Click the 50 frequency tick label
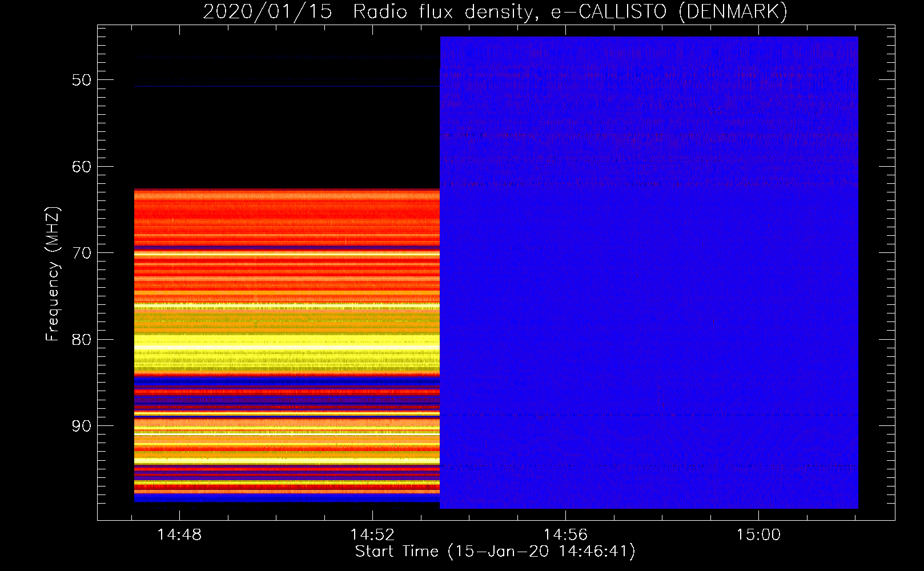924x571 pixels. [x=82, y=80]
